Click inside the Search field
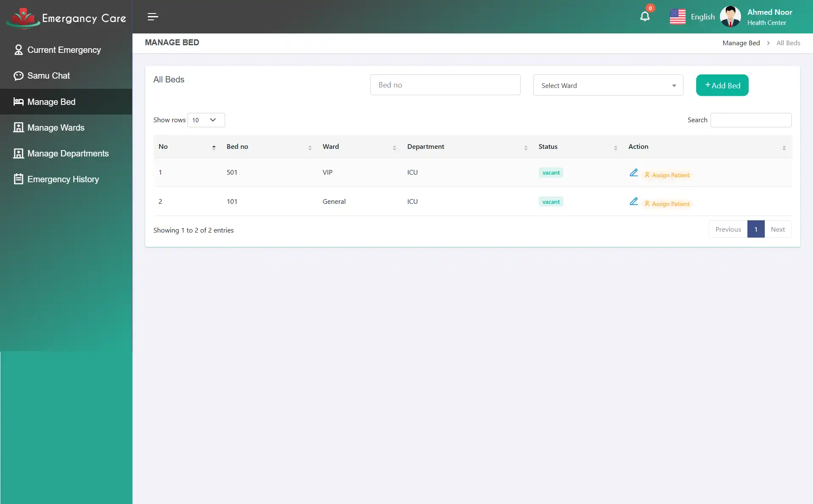The width and height of the screenshot is (813, 504). (751, 120)
